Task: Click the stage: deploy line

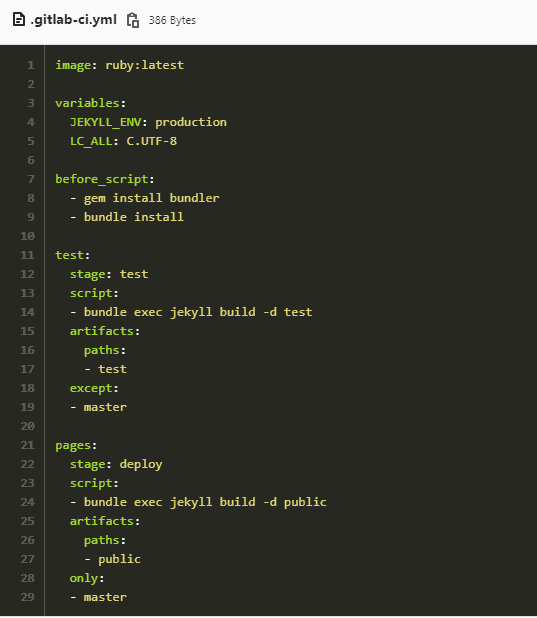Action: [x=116, y=465]
